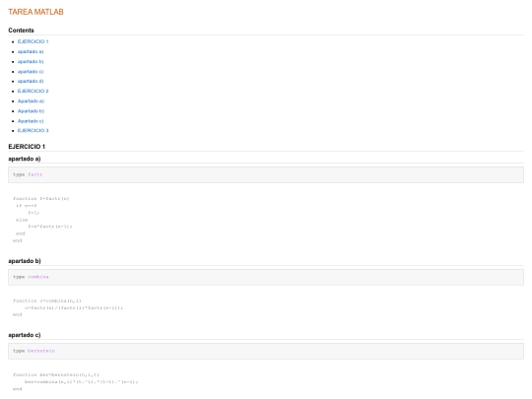Click the 'c=factr(n)/(factr(i)*factr(n-i));' line
The width and height of the screenshot is (532, 399).
[74, 308]
